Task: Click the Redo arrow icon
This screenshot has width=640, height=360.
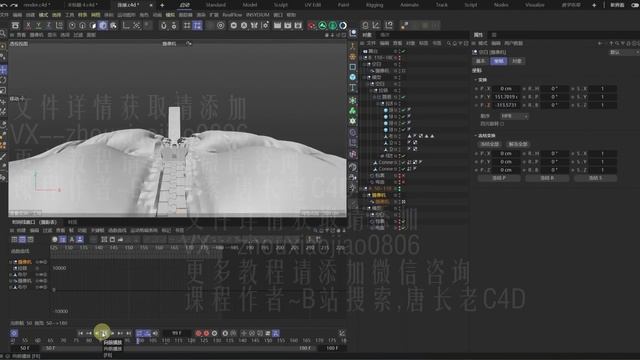Action: tap(14, 5)
